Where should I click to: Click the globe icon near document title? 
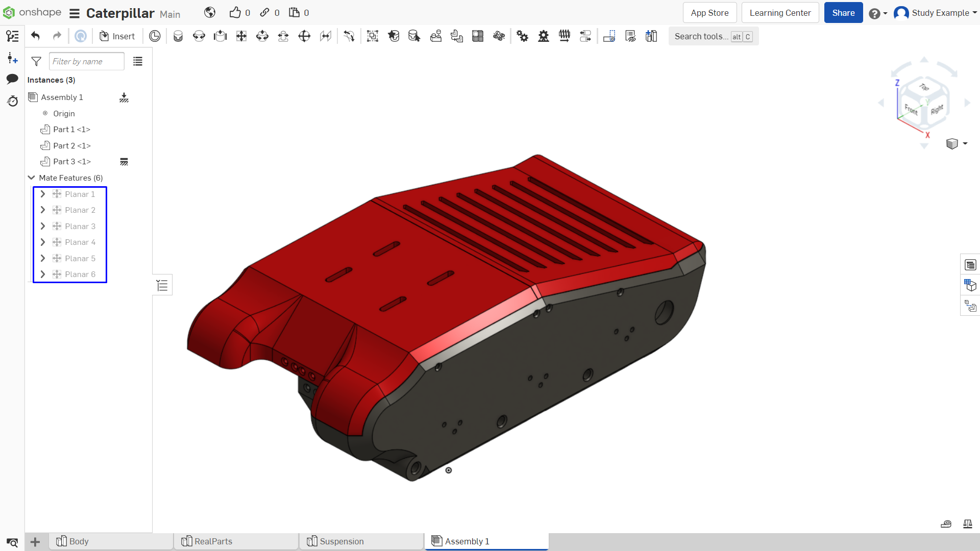pyautogui.click(x=210, y=13)
